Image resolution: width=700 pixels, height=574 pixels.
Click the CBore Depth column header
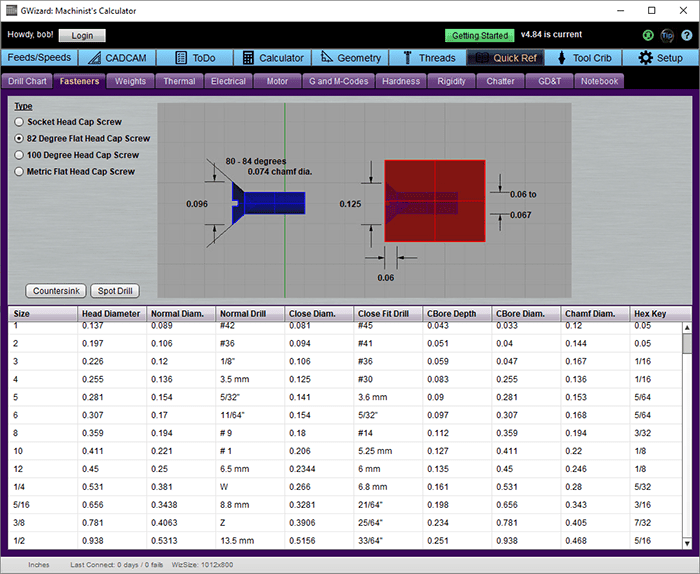click(457, 314)
